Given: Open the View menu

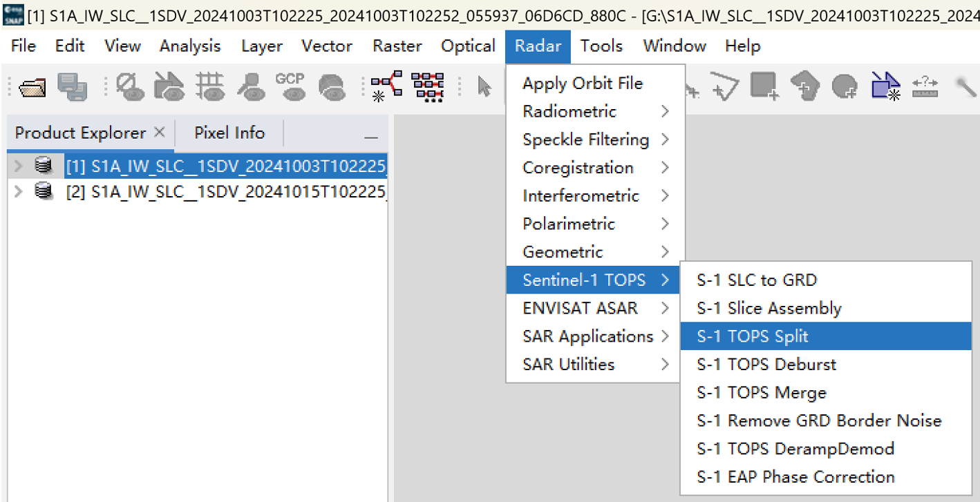Looking at the screenshot, I should coord(123,46).
